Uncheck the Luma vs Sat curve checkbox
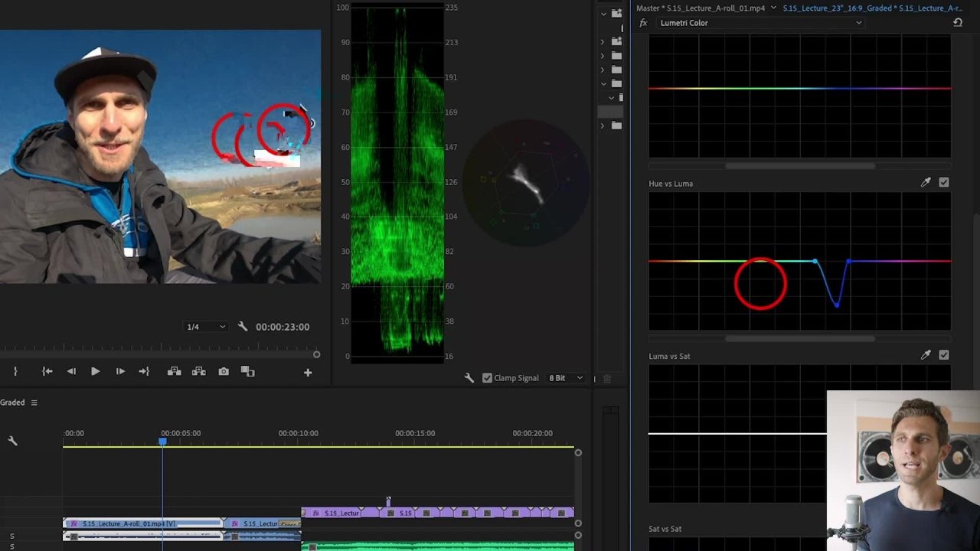980x551 pixels. [943, 355]
